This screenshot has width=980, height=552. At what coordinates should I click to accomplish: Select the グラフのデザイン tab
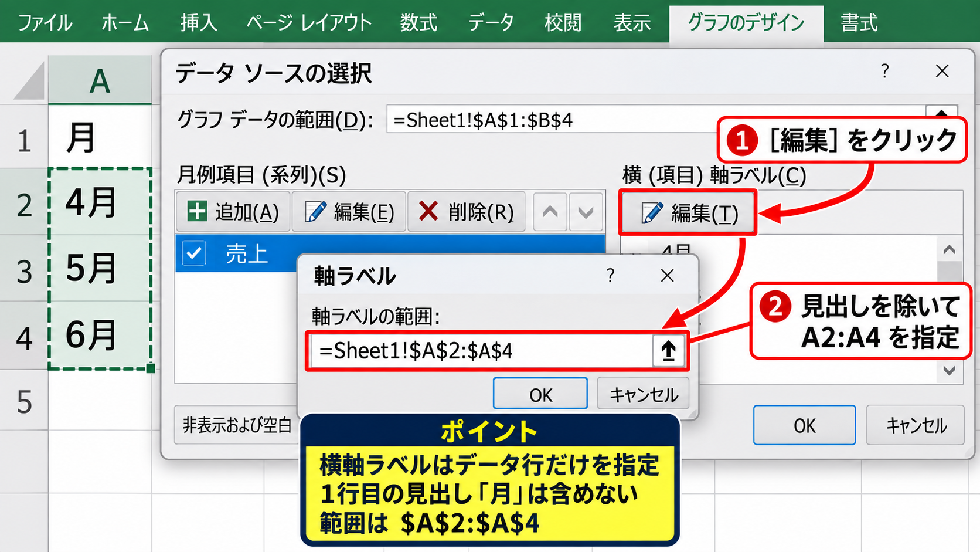point(746,23)
